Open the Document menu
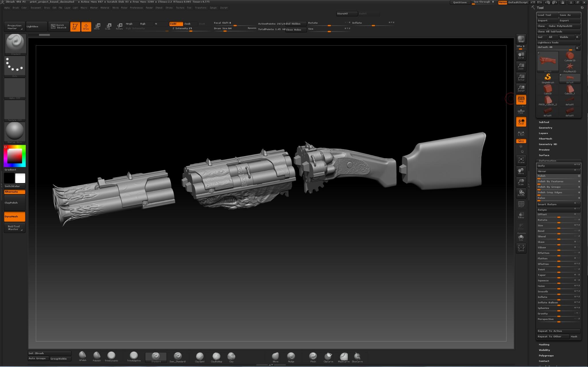 pyautogui.click(x=36, y=8)
